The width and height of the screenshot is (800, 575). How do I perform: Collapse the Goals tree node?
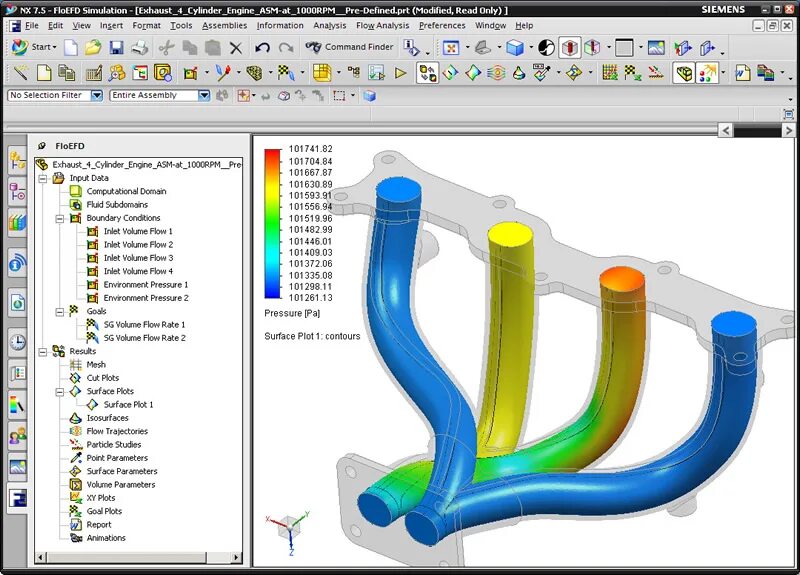coord(60,312)
